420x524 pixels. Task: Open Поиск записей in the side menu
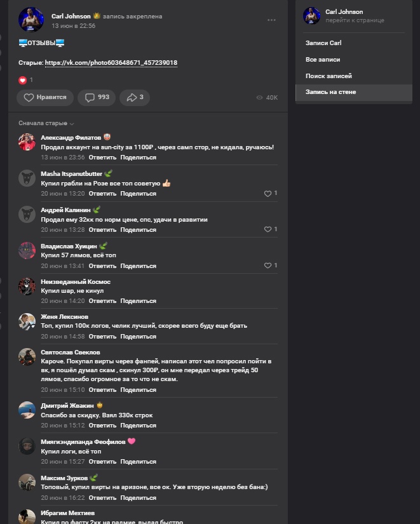click(x=329, y=76)
